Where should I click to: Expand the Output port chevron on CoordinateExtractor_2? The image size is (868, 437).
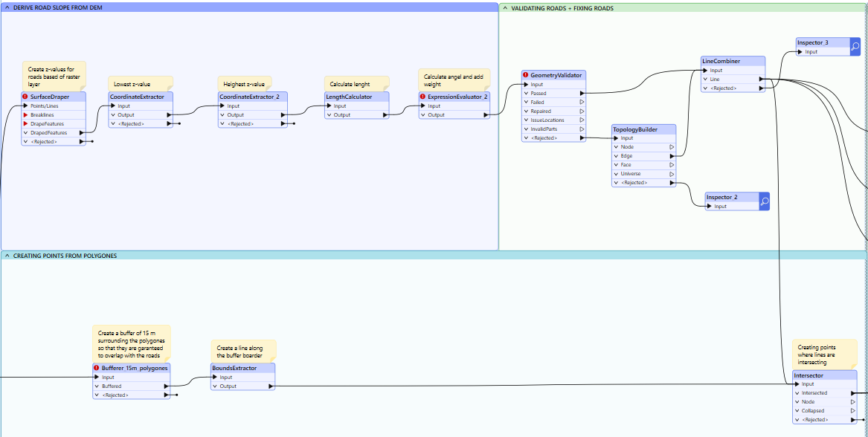222,115
